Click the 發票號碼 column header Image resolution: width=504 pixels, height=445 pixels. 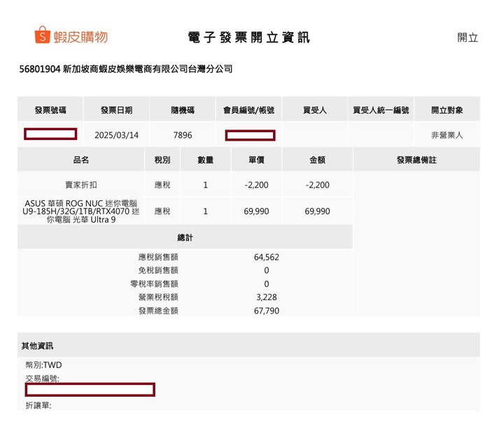tap(50, 111)
